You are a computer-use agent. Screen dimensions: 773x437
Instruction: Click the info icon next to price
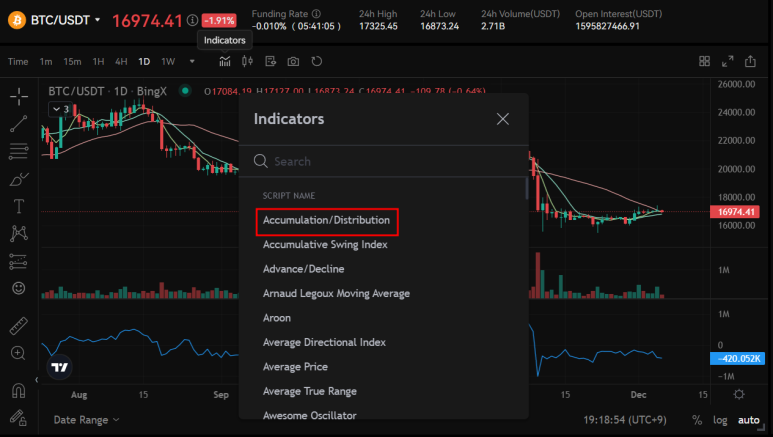tap(192, 20)
